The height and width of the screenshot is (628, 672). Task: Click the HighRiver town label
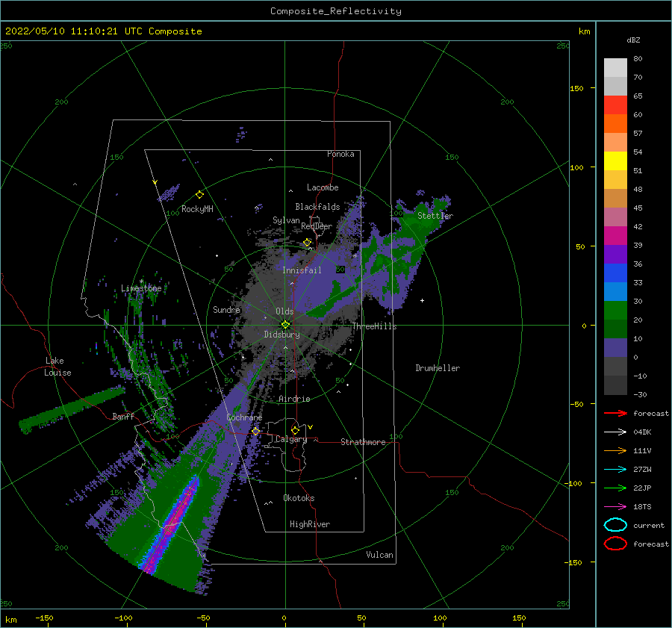(310, 524)
